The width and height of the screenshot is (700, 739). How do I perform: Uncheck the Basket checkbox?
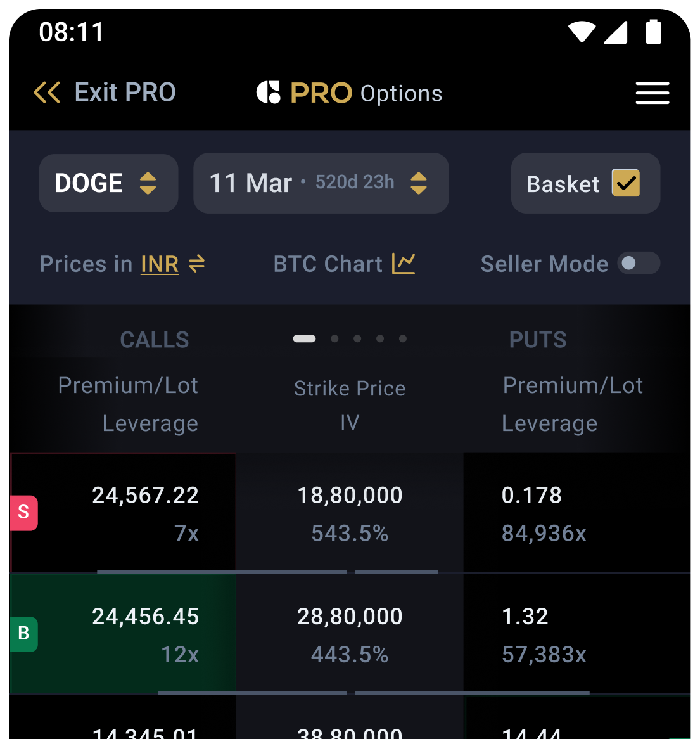click(625, 183)
